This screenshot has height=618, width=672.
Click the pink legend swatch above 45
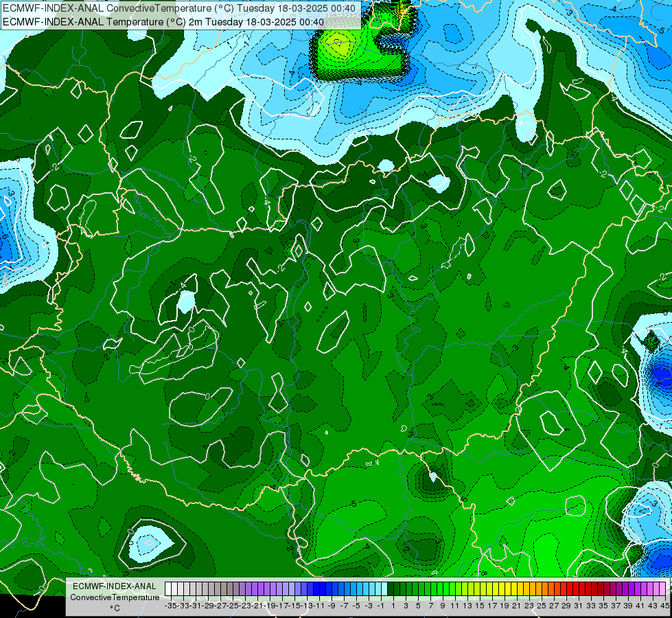(x=662, y=588)
